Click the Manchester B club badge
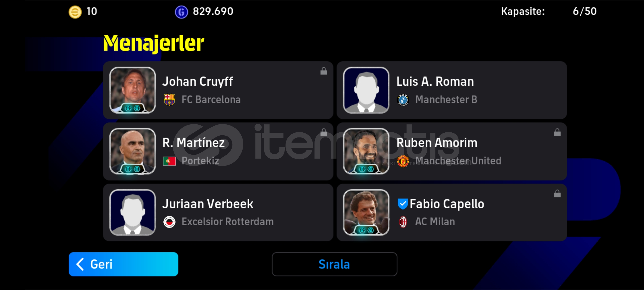 (x=403, y=100)
